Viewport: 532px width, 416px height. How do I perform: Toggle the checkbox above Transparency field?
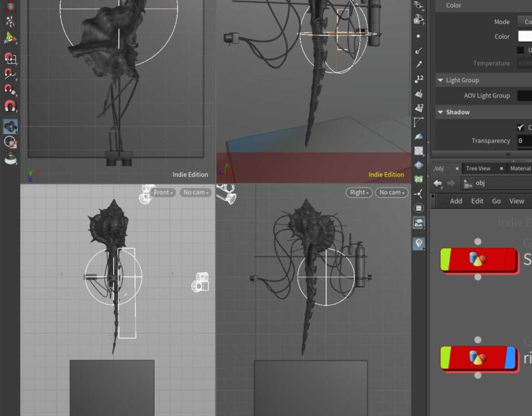click(521, 127)
